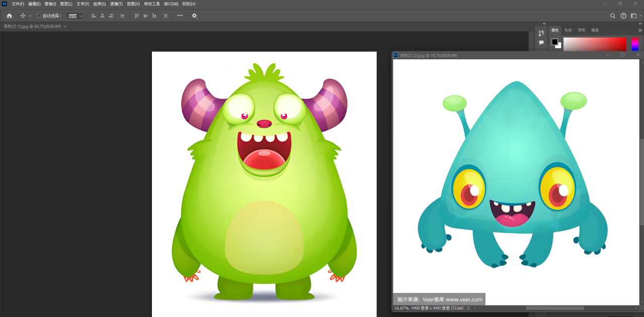Click the align top edges icon
The height and width of the screenshot is (317, 644).
(x=136, y=16)
